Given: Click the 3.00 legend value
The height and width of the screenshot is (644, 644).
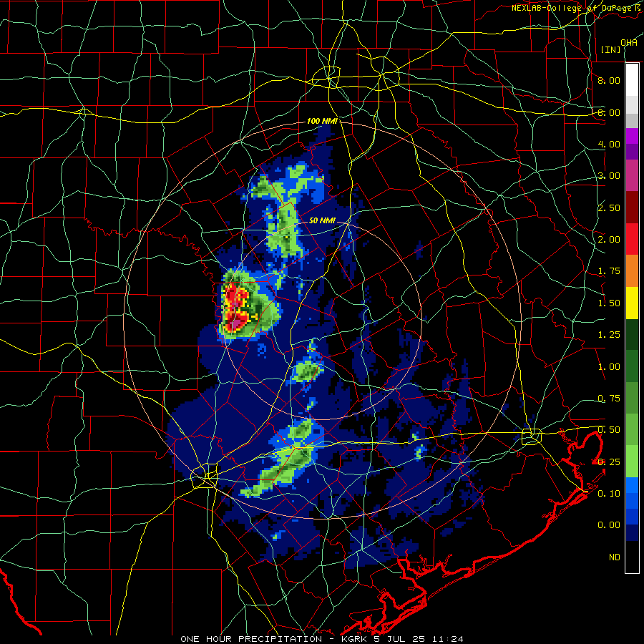Looking at the screenshot, I should 609,176.
